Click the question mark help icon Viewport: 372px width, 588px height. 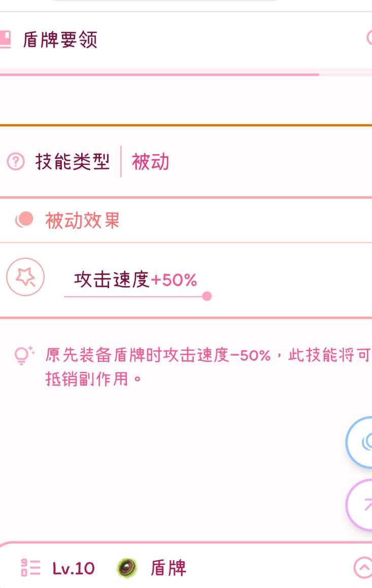click(x=16, y=162)
